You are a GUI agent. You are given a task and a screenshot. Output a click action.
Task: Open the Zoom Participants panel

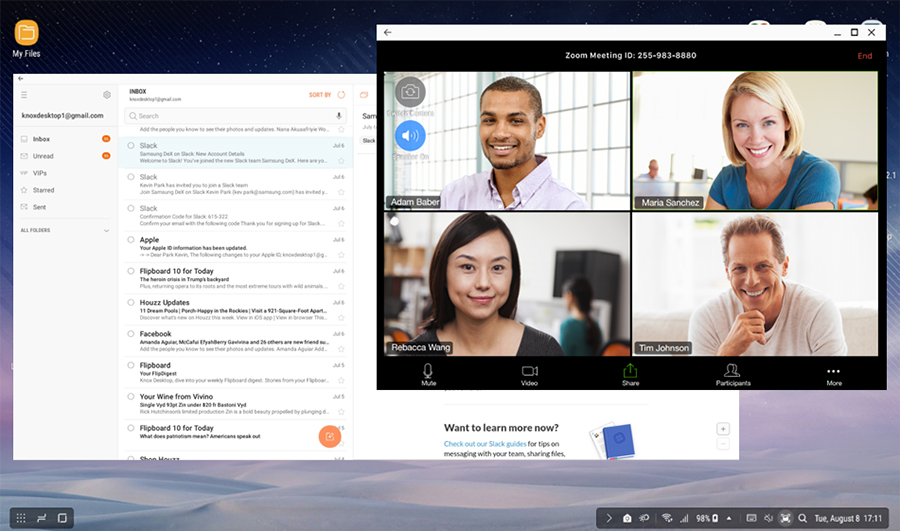pyautogui.click(x=732, y=374)
